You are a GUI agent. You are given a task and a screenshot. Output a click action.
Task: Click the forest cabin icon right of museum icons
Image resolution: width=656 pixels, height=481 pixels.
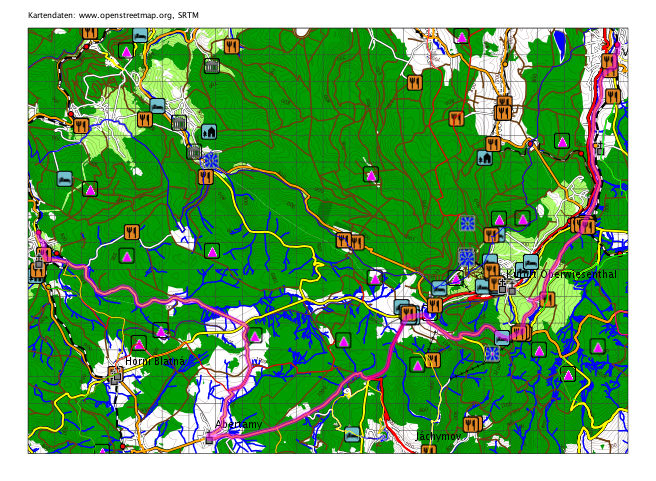209,131
